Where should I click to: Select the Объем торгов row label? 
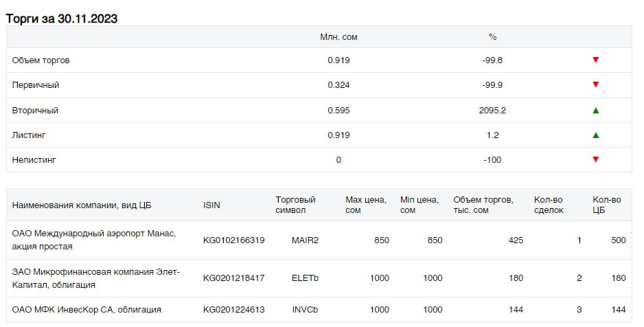(x=41, y=60)
